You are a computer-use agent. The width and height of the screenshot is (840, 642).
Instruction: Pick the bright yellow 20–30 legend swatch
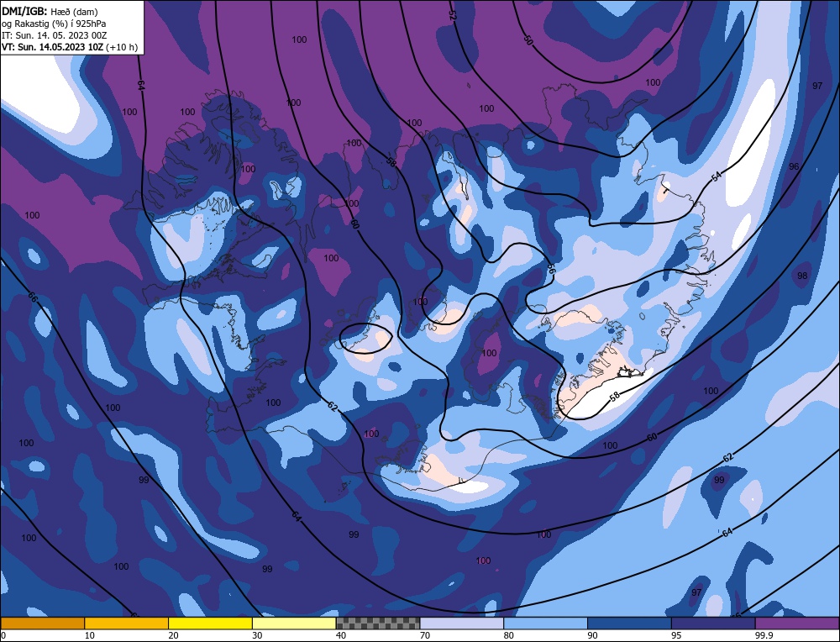(x=210, y=623)
